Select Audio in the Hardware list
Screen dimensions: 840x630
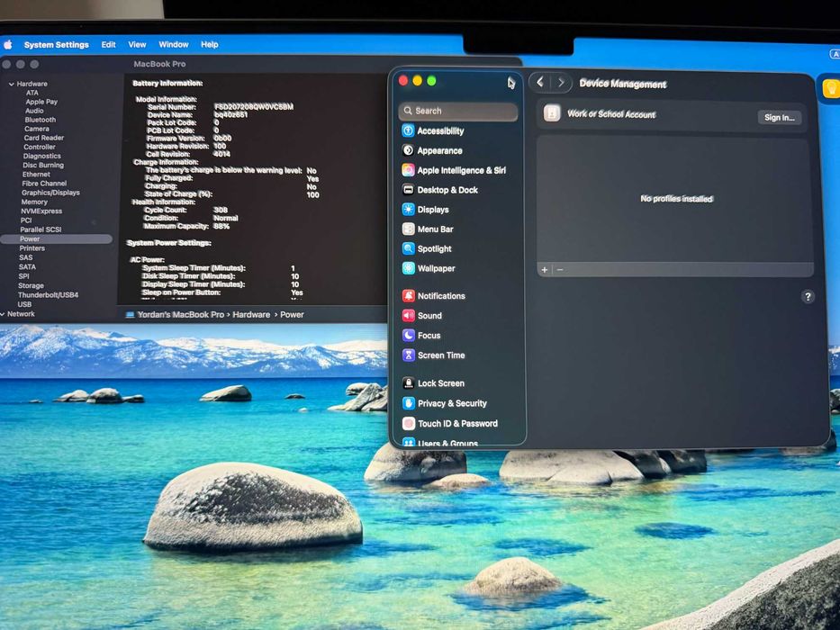point(34,111)
